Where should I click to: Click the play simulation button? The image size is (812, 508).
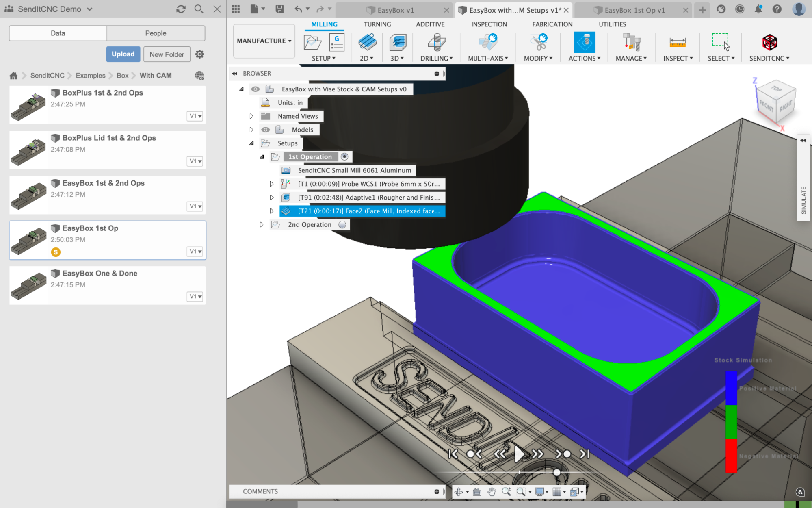(519, 454)
